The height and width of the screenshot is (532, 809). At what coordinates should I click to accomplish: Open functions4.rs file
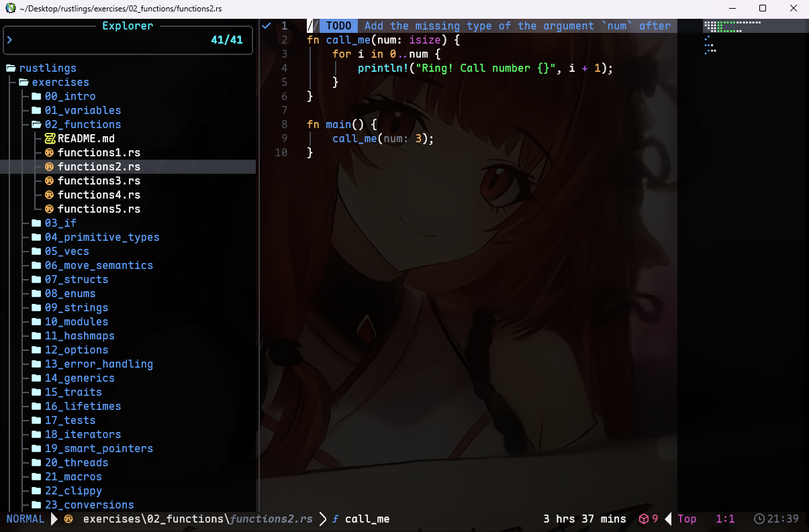[99, 195]
